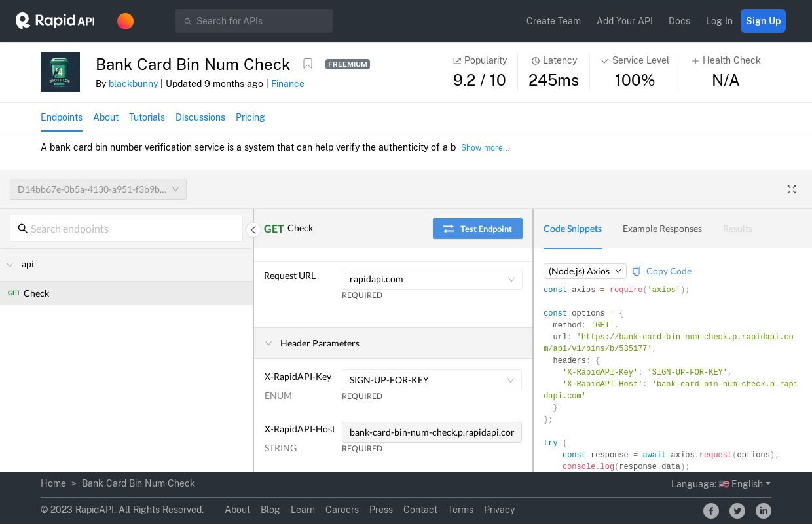Collapse the api endpoint group

click(10, 265)
